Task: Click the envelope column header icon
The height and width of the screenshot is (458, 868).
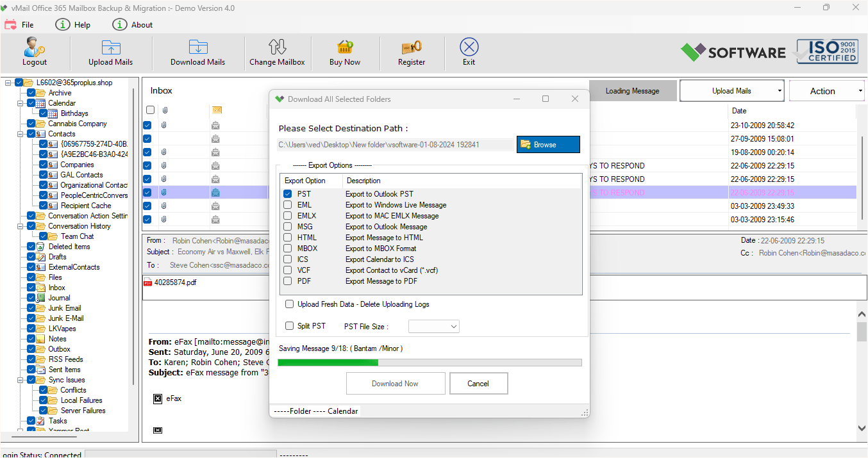Action: pos(217,110)
